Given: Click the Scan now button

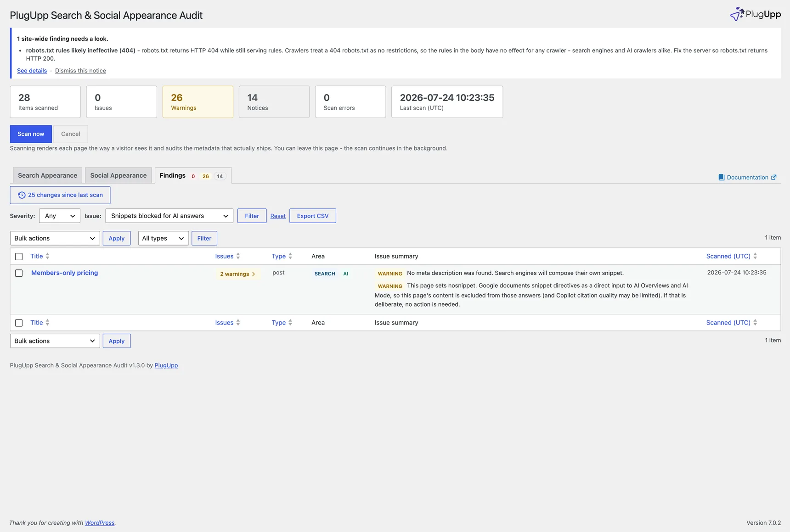Looking at the screenshot, I should [31, 134].
